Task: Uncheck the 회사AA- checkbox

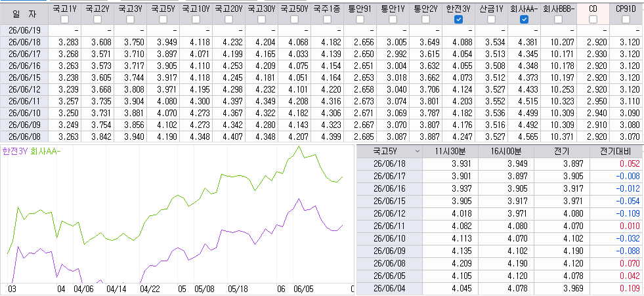Action: click(524, 19)
